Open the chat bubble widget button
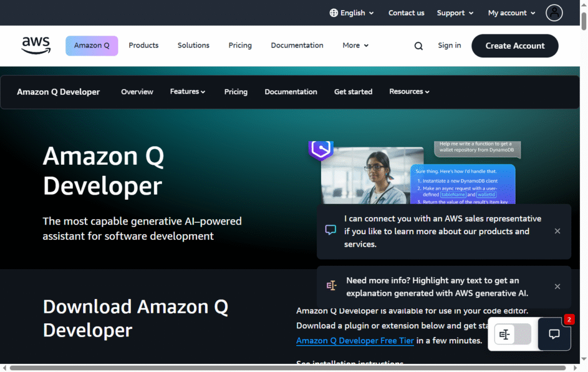The height and width of the screenshot is (372, 588). click(554, 334)
